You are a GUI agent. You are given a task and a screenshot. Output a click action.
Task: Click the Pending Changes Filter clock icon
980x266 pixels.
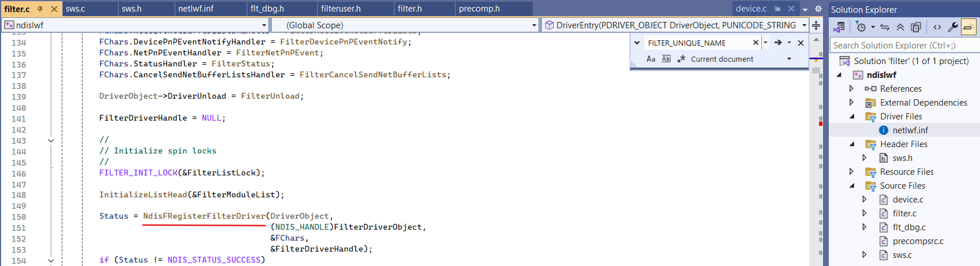(x=861, y=27)
